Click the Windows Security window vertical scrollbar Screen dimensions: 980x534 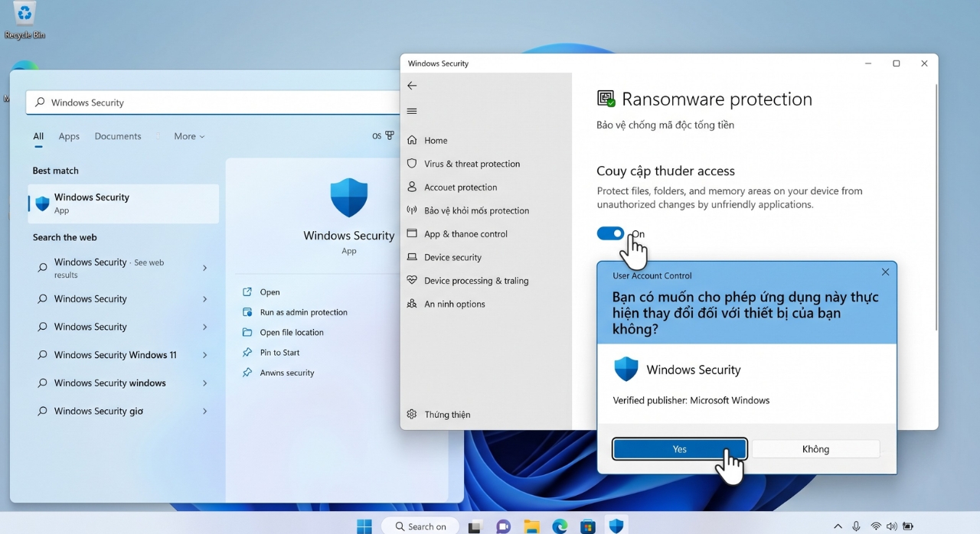click(936, 207)
